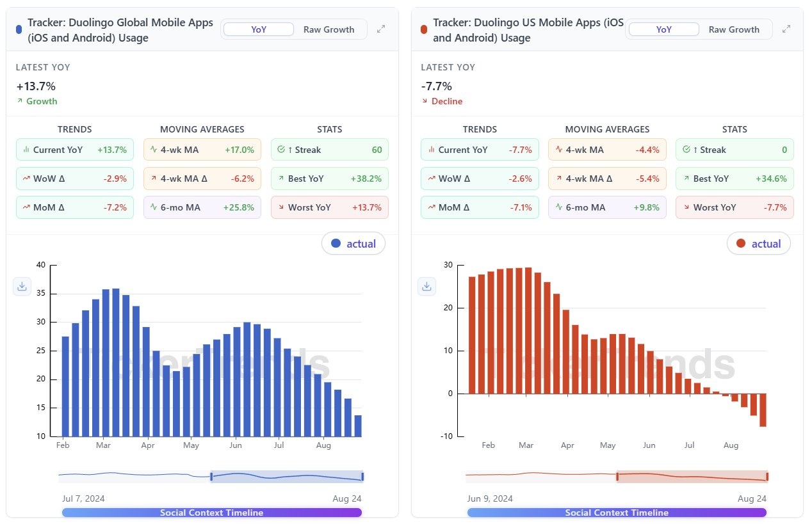Click left handle of Global chart range slider
812x526 pixels.
(x=211, y=476)
